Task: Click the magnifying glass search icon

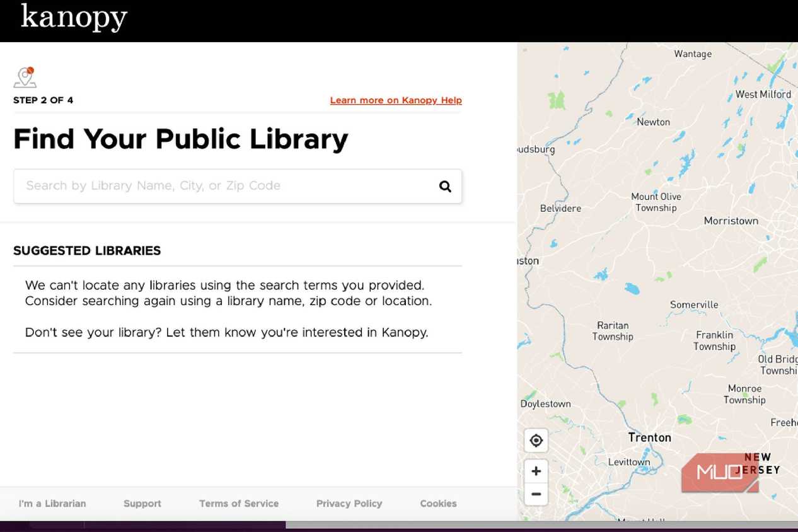Action: point(445,186)
